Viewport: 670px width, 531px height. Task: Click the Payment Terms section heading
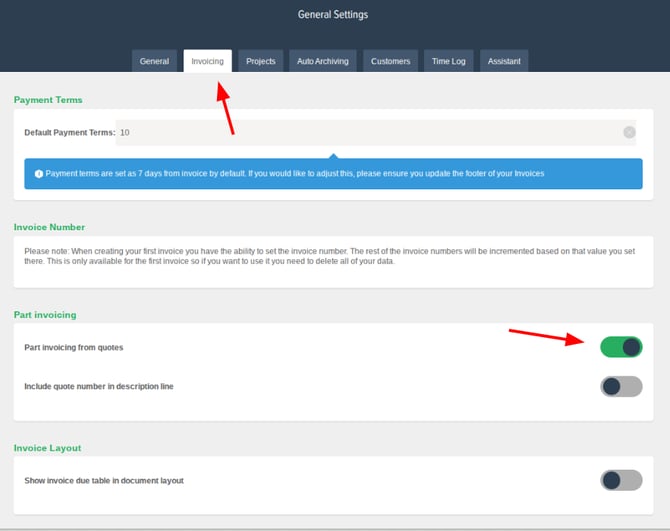click(x=48, y=100)
